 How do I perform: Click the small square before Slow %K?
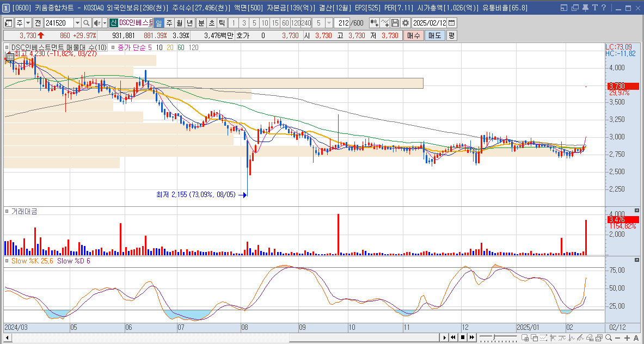point(7,261)
